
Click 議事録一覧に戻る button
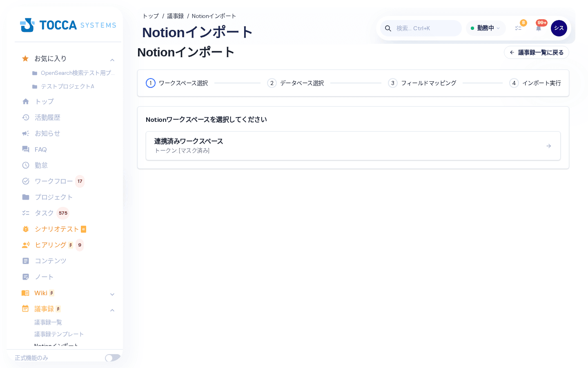tap(537, 52)
